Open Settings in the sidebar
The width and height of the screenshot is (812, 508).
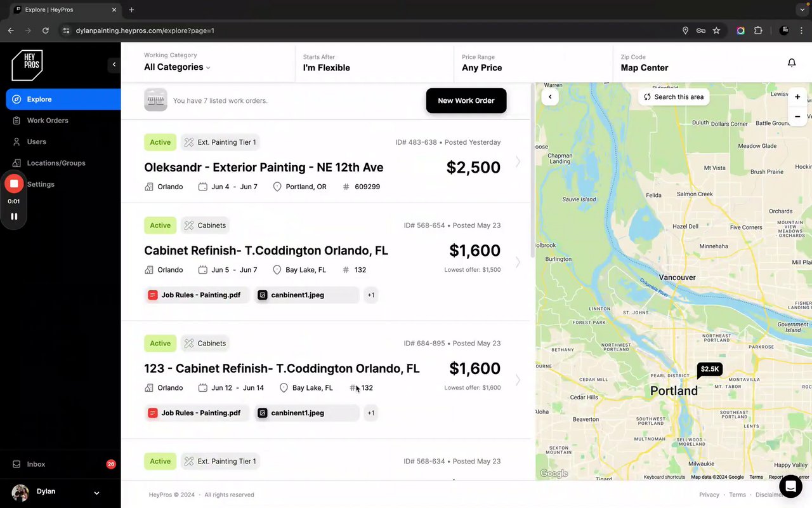pos(41,184)
